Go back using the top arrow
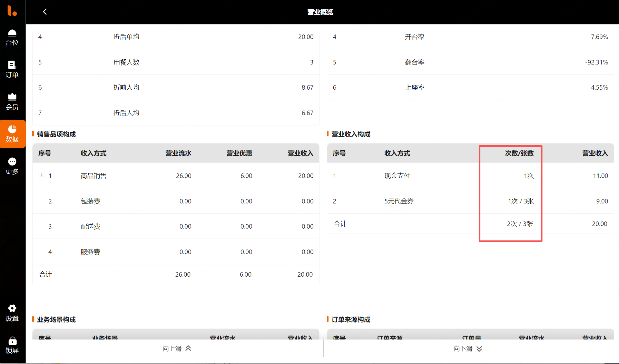Viewport: 619px width, 364px height. 45,12
